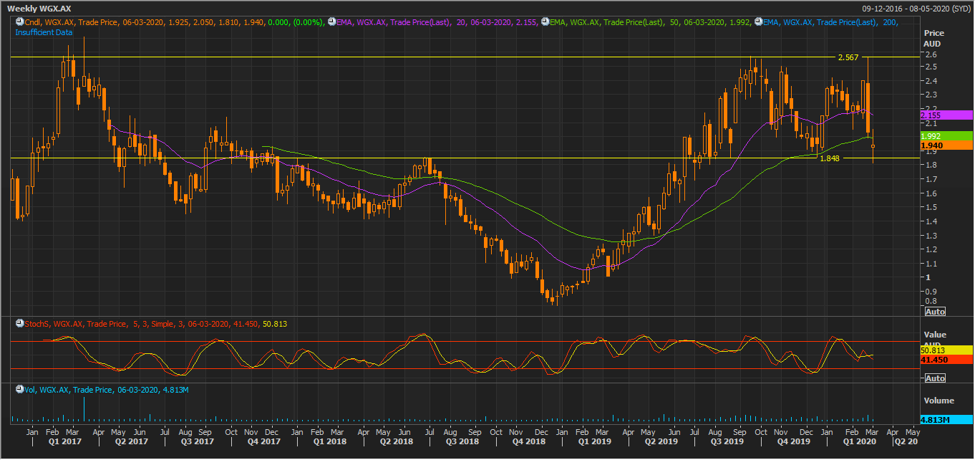This screenshot has width=975, height=460.
Task: Click the 1.848 support line label
Action: (x=829, y=158)
